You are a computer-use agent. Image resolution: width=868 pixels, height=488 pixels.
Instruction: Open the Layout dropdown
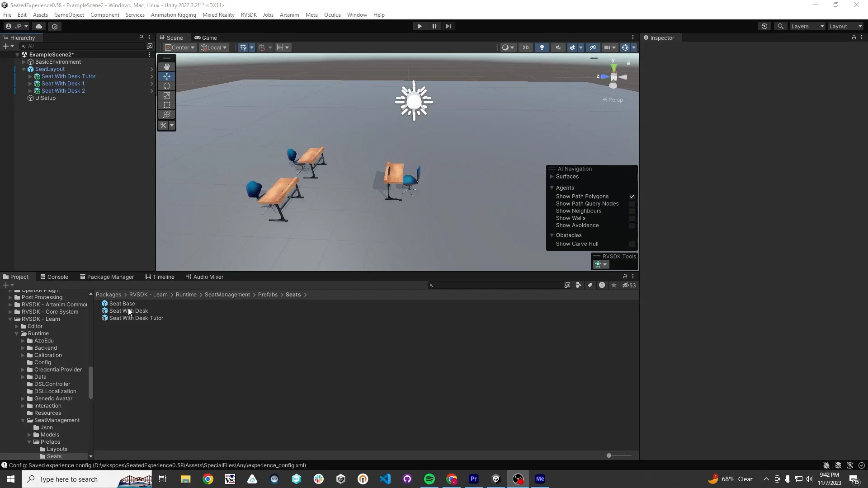(x=845, y=26)
